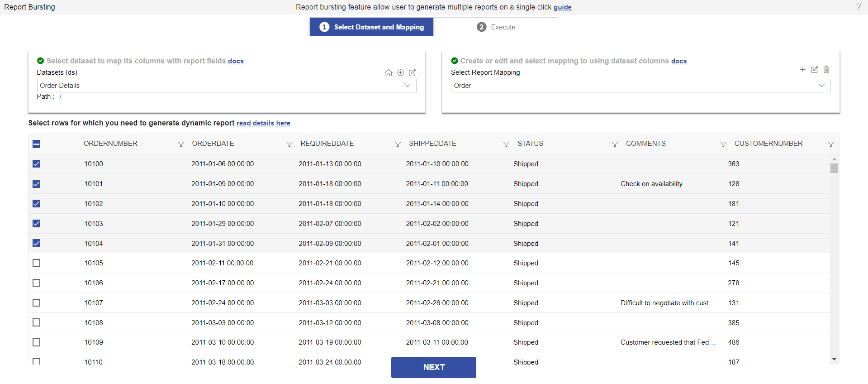Sort by ORDERNUMBER column header

(x=110, y=144)
